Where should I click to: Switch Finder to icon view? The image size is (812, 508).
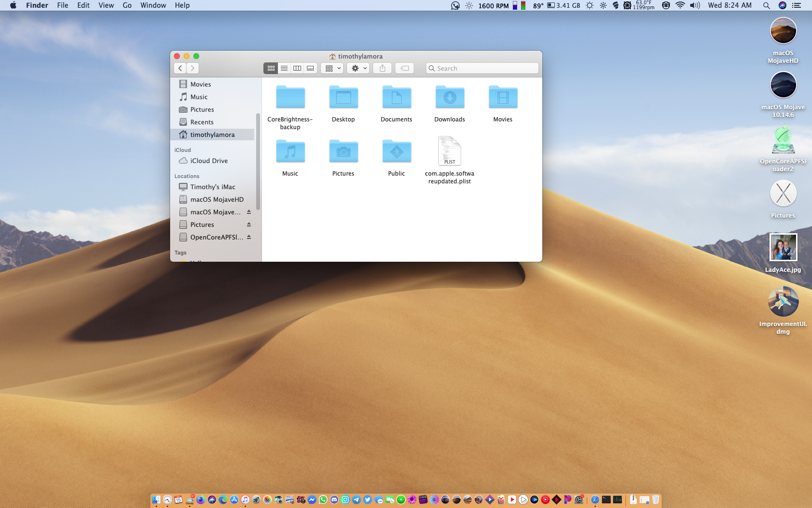coord(271,68)
